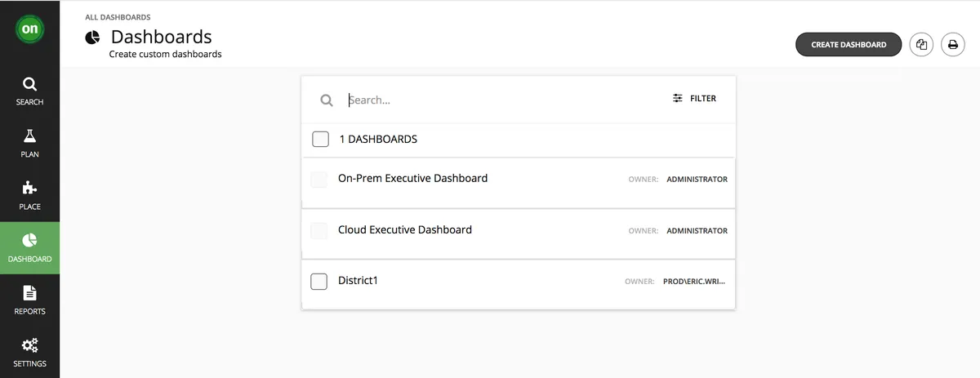Tick the On-Prem Executive Dashboard checkbox

(x=319, y=180)
